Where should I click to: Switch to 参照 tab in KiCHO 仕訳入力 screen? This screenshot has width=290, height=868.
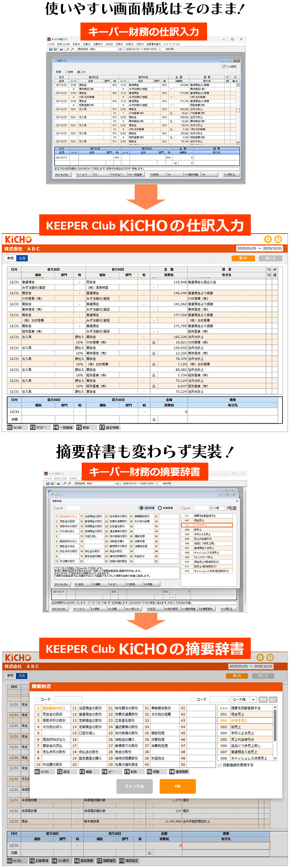click(x=10, y=258)
